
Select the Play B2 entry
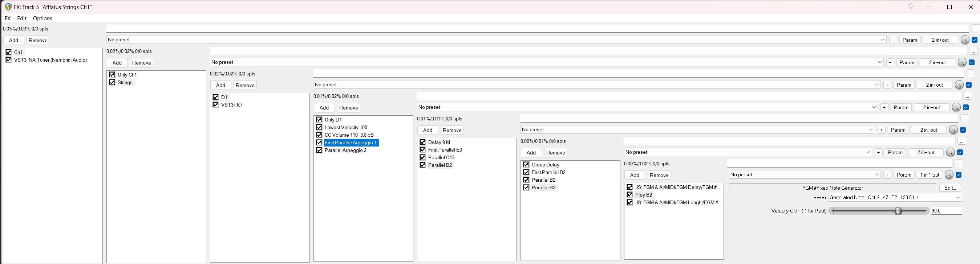point(644,195)
